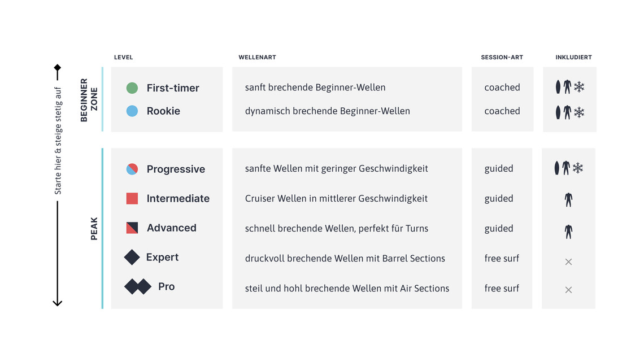Select the Intermediate level label

(178, 199)
